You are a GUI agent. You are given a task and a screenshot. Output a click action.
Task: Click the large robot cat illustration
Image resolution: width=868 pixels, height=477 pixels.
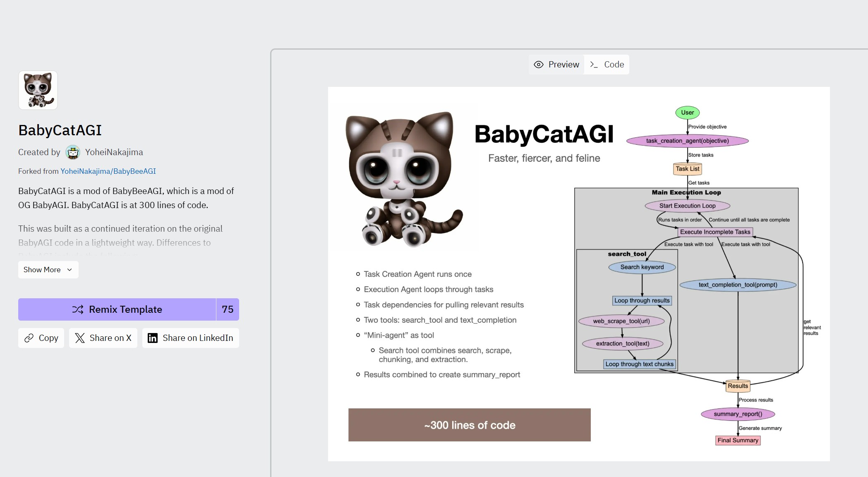(405, 179)
